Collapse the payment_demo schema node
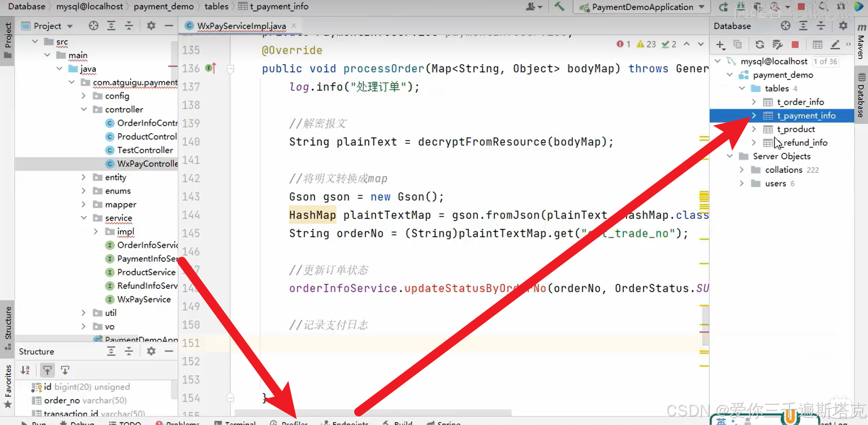The width and height of the screenshot is (868, 425). [730, 75]
